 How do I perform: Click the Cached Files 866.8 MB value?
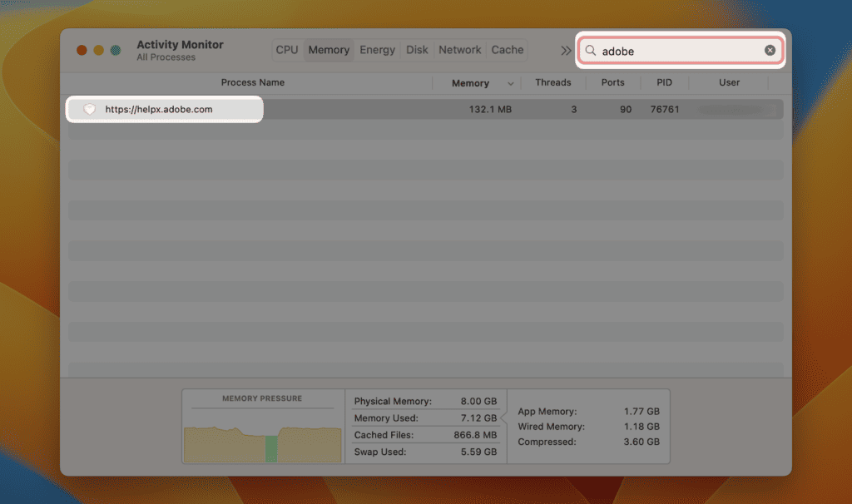point(475,435)
